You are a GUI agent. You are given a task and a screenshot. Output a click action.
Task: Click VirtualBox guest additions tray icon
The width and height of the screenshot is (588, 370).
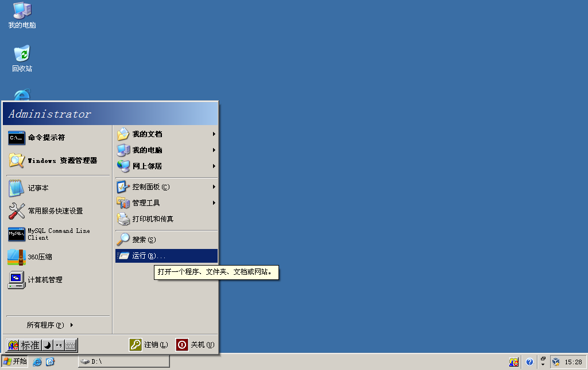coord(556,362)
